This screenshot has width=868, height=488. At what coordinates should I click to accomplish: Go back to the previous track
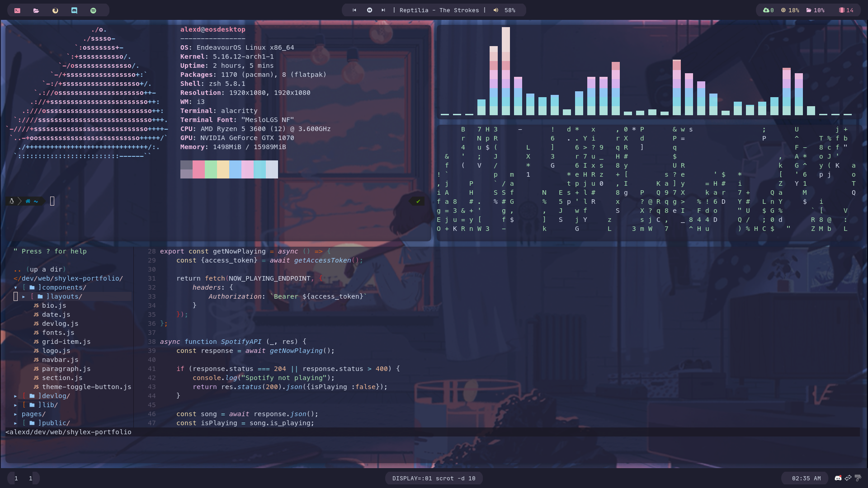[x=354, y=10]
